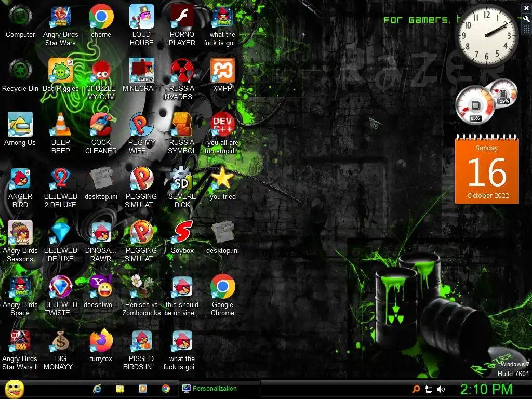Launch the chome browser shortcut
Viewport: 532px width, 399px height.
pyautogui.click(x=101, y=22)
